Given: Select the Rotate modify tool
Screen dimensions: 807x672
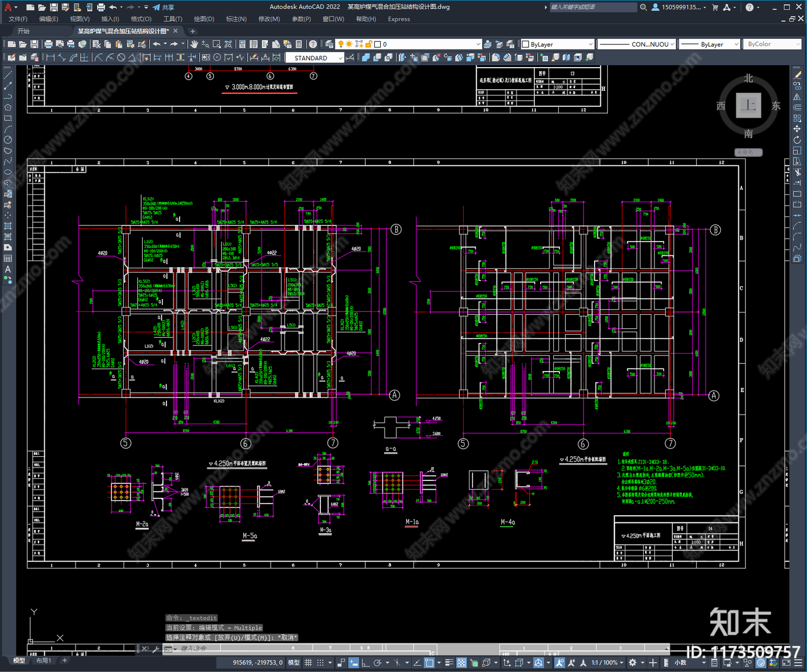Looking at the screenshot, I should coord(797,140).
